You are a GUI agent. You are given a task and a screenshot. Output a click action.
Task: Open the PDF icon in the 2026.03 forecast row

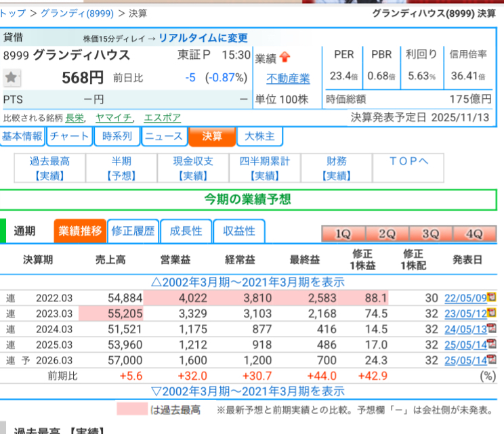(492, 360)
